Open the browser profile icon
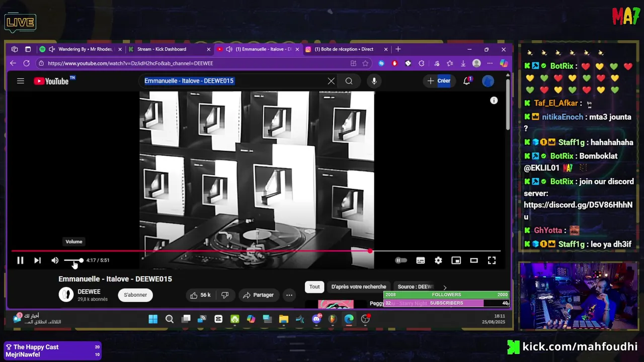This screenshot has width=644, height=362. coord(476,63)
